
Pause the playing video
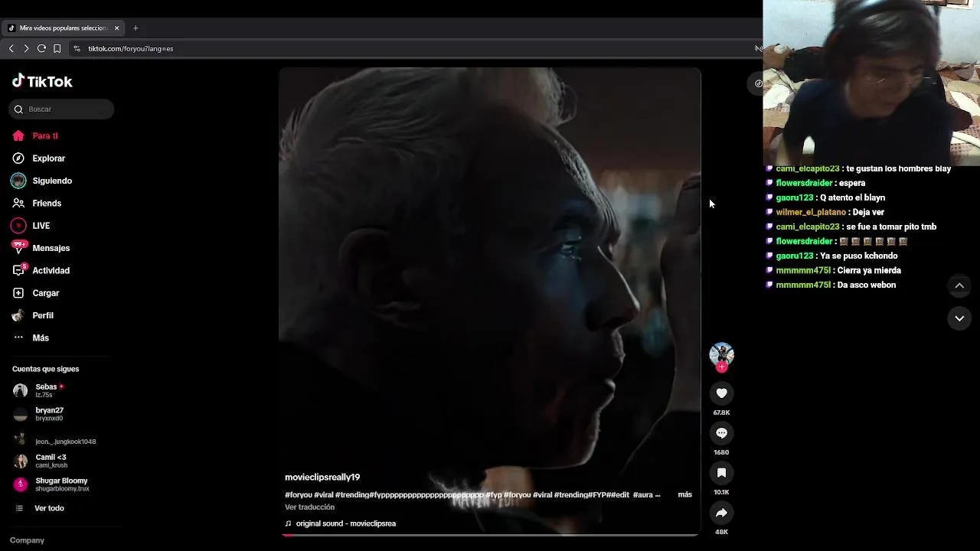pos(490,301)
